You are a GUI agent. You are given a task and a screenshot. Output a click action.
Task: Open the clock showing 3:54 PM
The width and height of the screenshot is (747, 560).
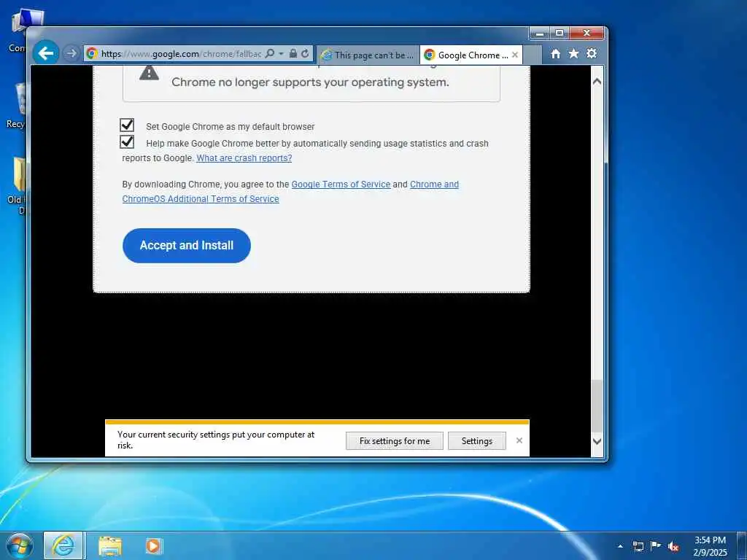click(x=710, y=546)
